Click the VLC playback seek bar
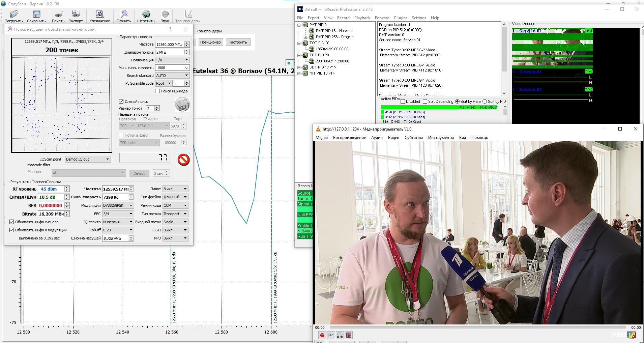 (477, 327)
